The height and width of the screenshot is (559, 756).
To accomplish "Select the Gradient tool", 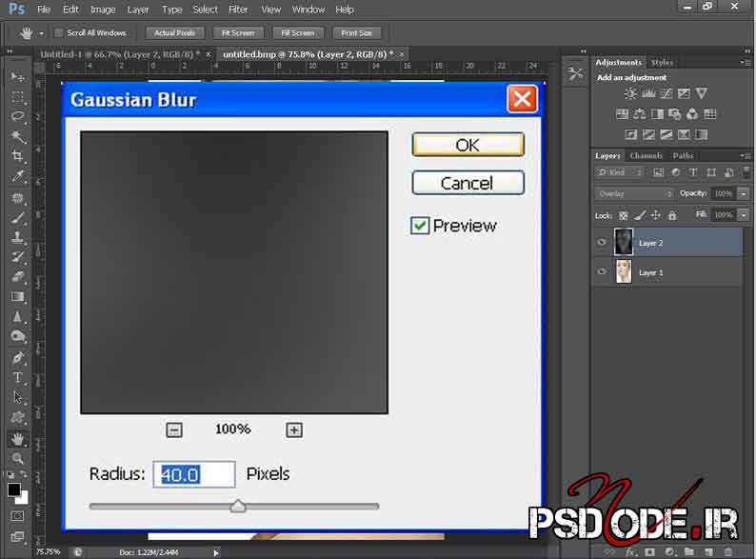I will tap(18, 296).
